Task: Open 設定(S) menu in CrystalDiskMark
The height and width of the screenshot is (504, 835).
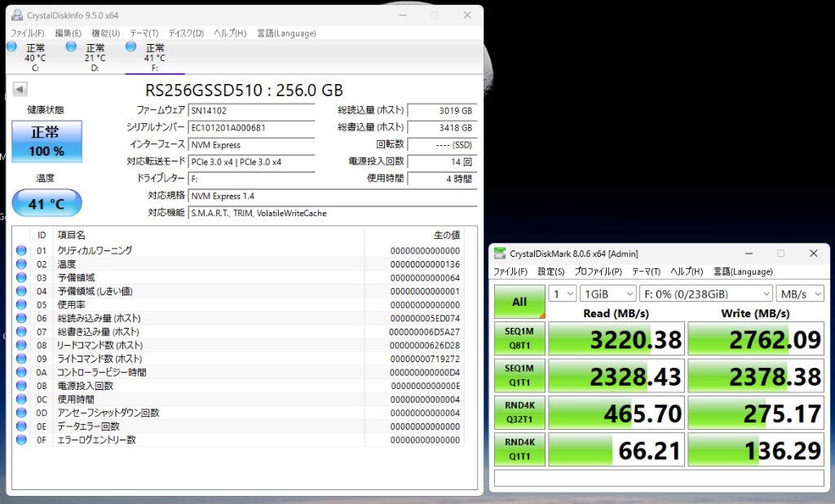Action: click(550, 272)
